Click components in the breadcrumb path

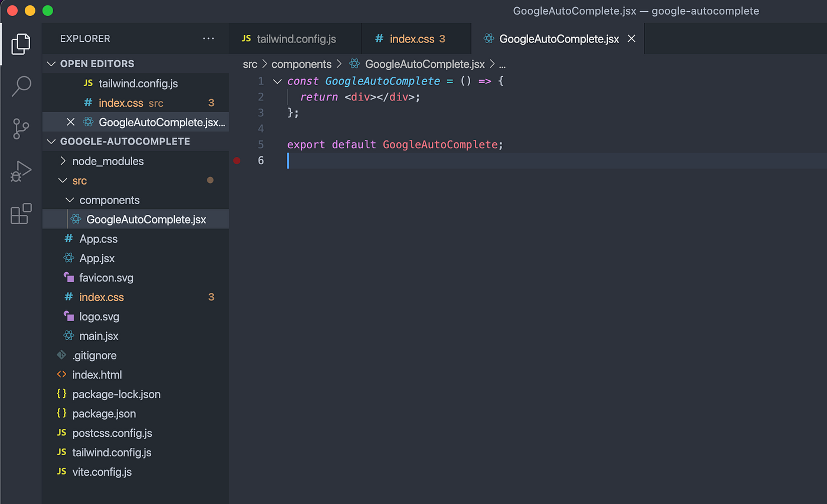[302, 64]
